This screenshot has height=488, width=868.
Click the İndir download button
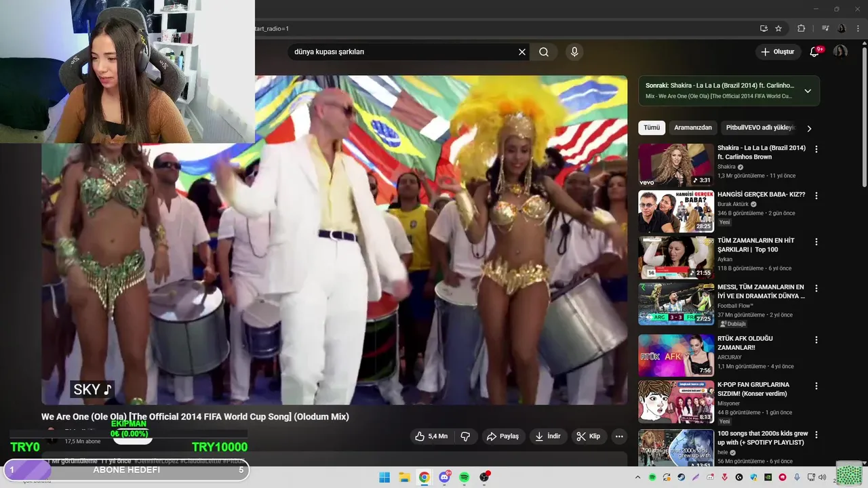[x=547, y=436]
